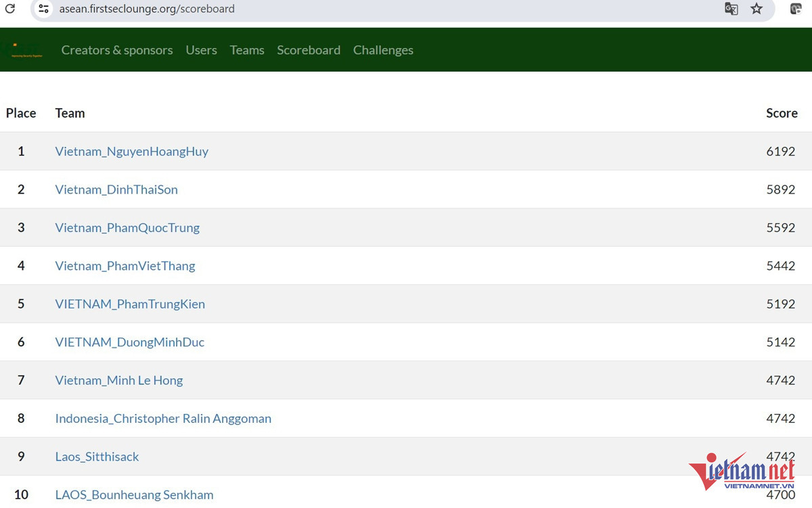The width and height of the screenshot is (812, 508).
Task: Open the site information icon in address bar
Action: pos(43,9)
